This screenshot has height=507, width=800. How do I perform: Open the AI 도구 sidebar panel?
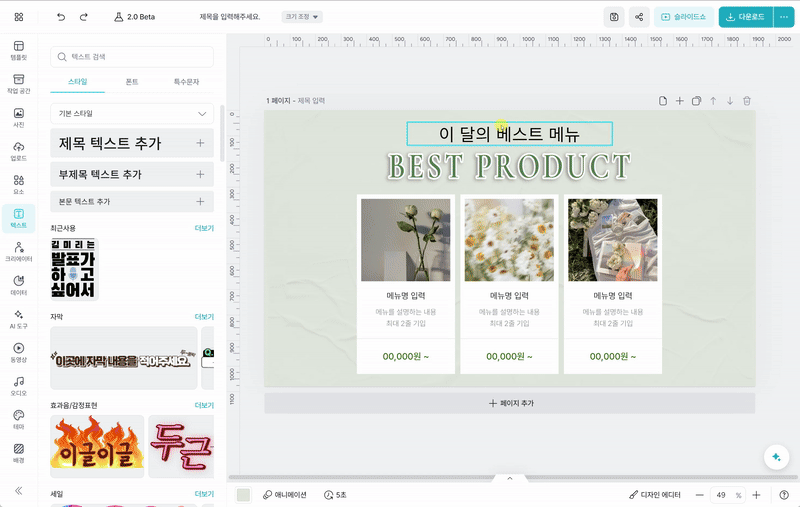[18, 319]
